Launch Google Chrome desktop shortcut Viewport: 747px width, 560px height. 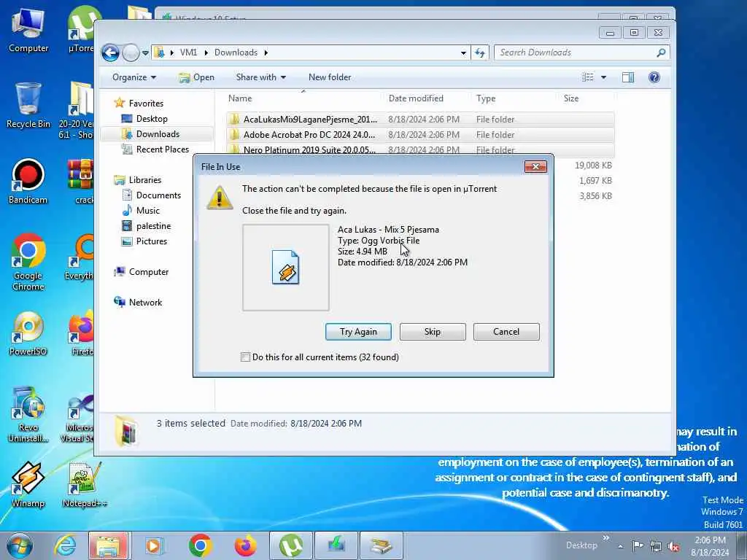[28, 262]
